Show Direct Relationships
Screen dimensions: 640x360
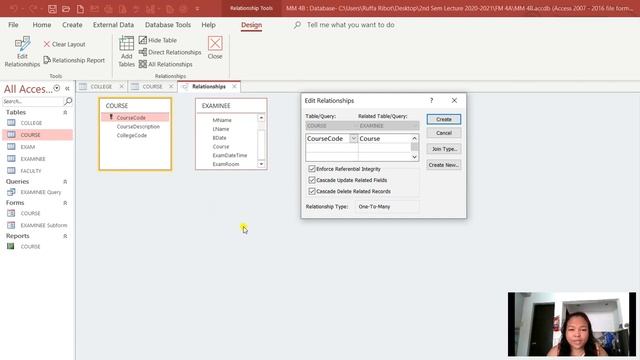[x=170, y=52]
